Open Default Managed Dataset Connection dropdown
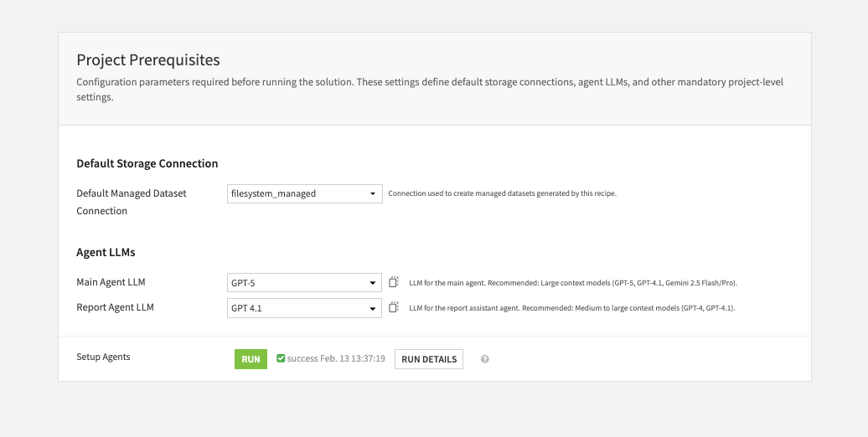The height and width of the screenshot is (437, 868). [x=304, y=193]
